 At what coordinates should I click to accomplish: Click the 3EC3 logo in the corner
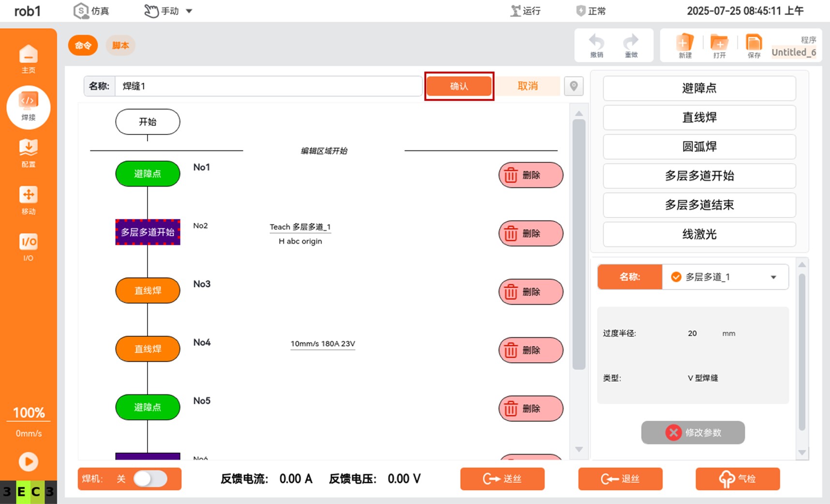click(x=29, y=492)
